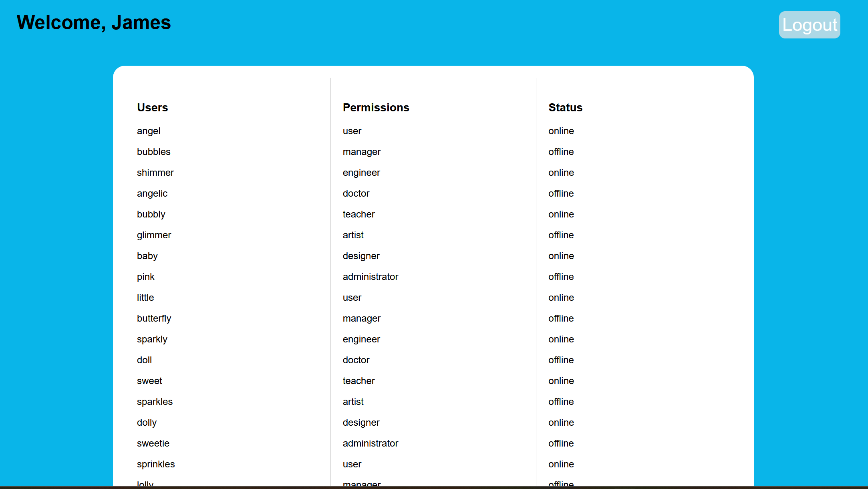868x489 pixels.
Task: Toggle online status for sparkly user
Action: (560, 339)
